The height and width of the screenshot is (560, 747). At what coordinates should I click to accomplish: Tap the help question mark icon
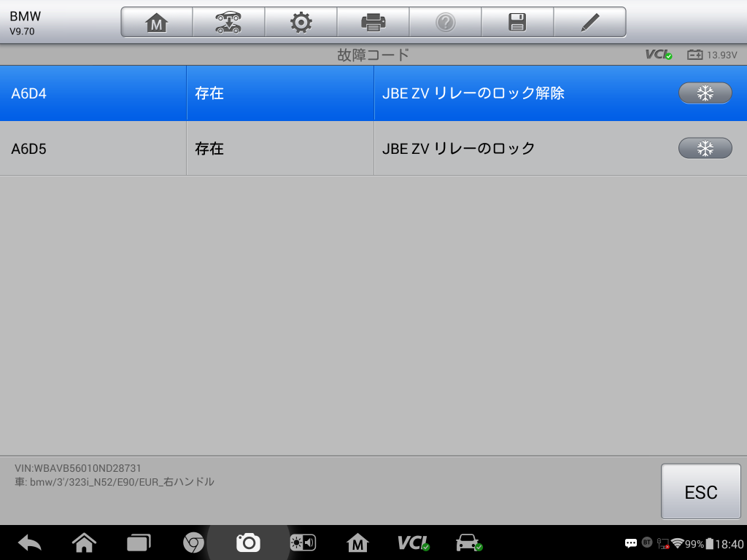click(x=446, y=23)
